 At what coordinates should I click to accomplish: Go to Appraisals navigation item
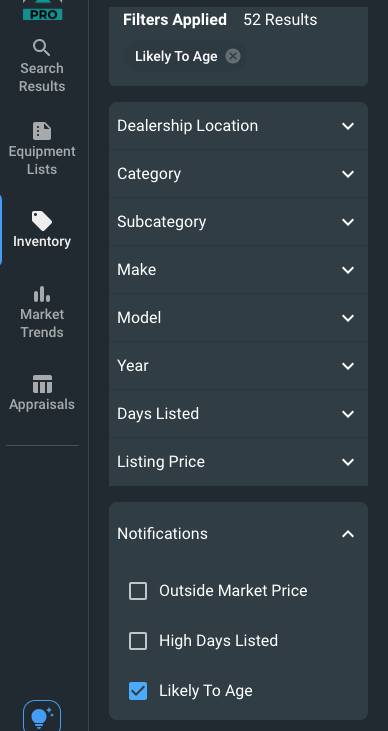pyautogui.click(x=42, y=393)
